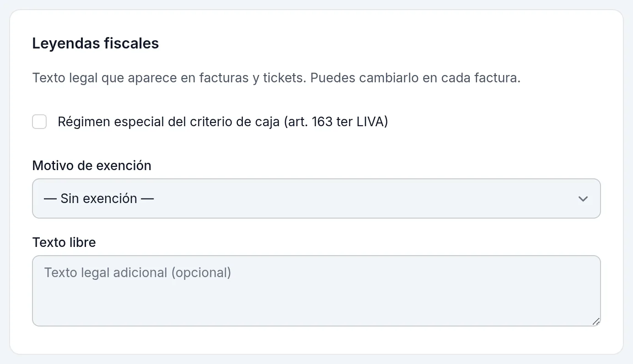Click the 'Motivo de exención' field label
The width and height of the screenshot is (633, 364).
tap(92, 166)
